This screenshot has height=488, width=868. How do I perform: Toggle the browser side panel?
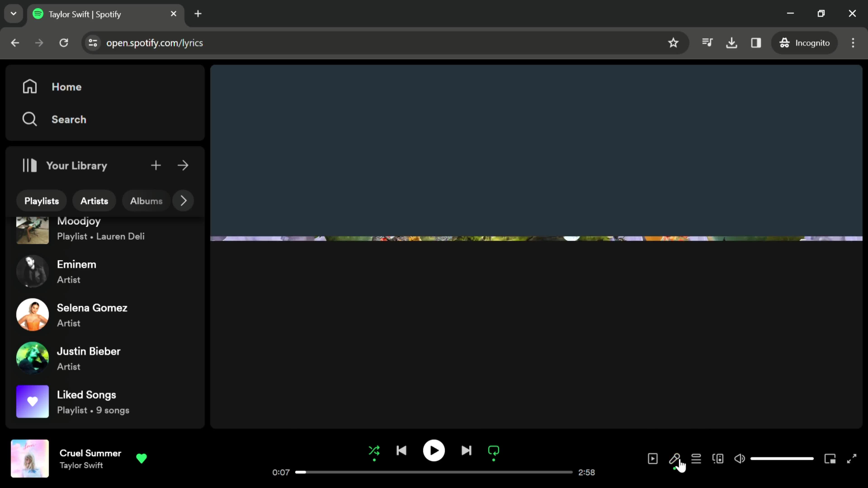(x=756, y=43)
